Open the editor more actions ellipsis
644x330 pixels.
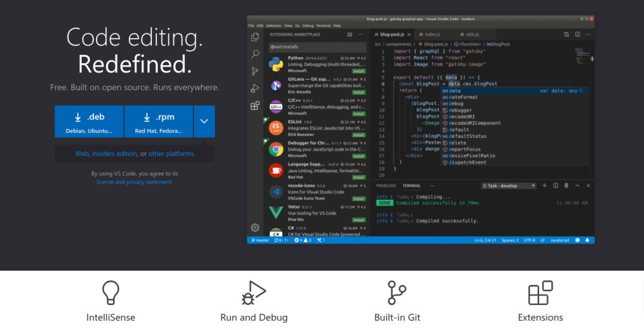(x=588, y=35)
